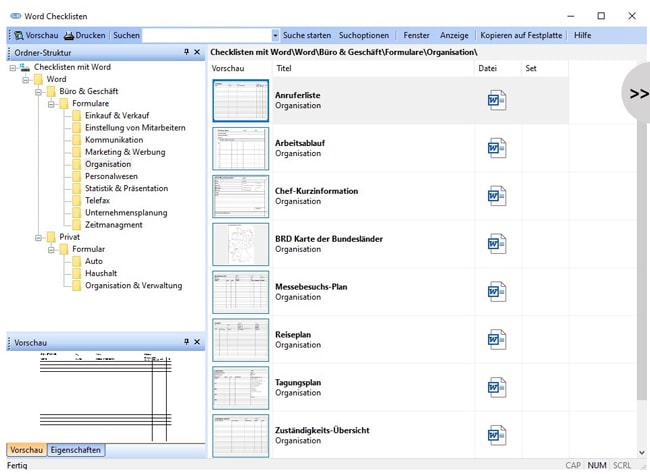Viewport: 650px width, 474px height.
Task: Click the Vorschau toolbar icon button
Action: click(34, 35)
